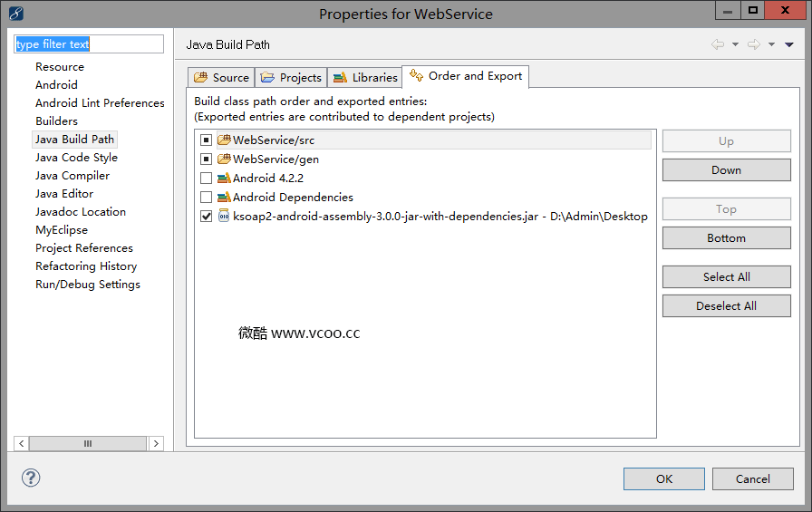
Task: Click the Android 4.2.2 library icon
Action: (224, 179)
